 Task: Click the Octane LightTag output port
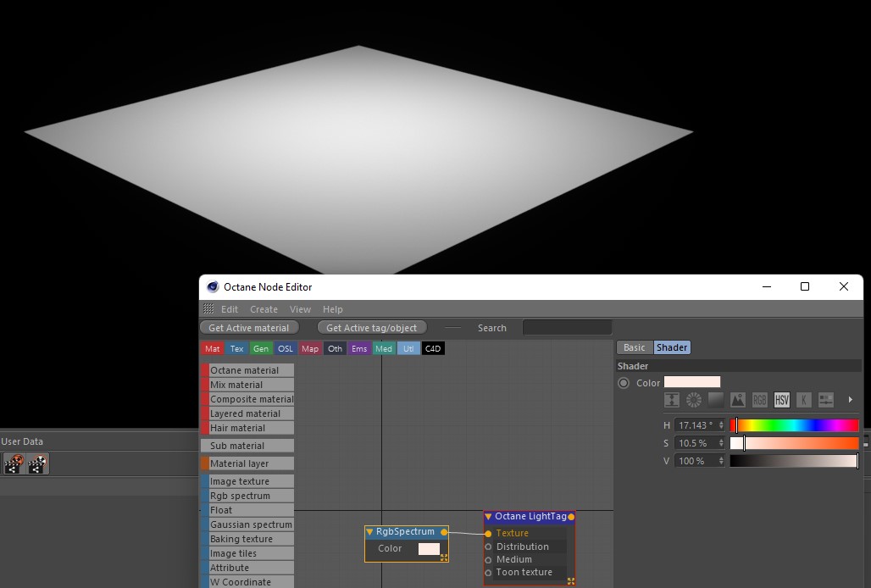(571, 517)
